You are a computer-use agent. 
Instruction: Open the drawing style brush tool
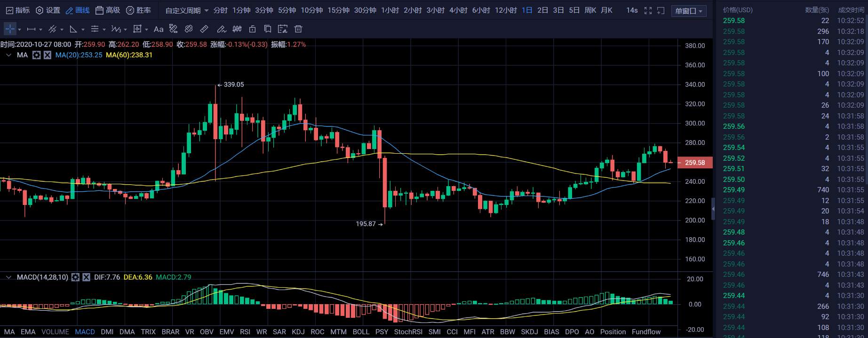173,29
